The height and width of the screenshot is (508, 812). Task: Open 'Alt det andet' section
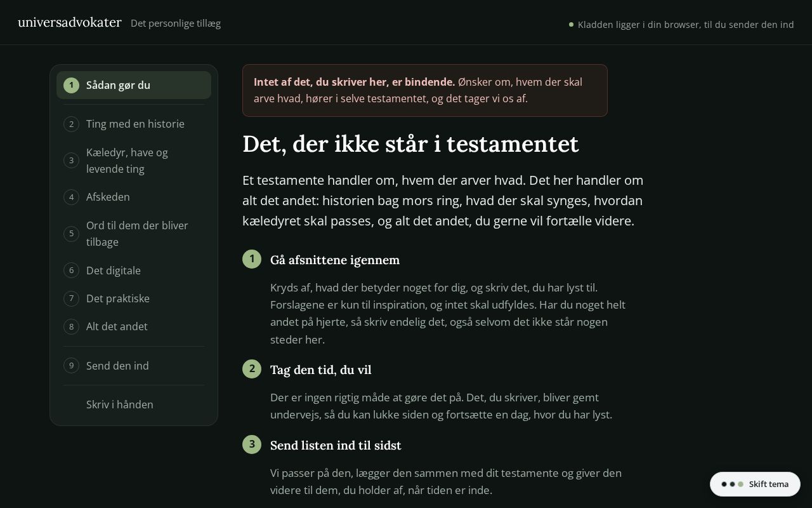[134, 326]
